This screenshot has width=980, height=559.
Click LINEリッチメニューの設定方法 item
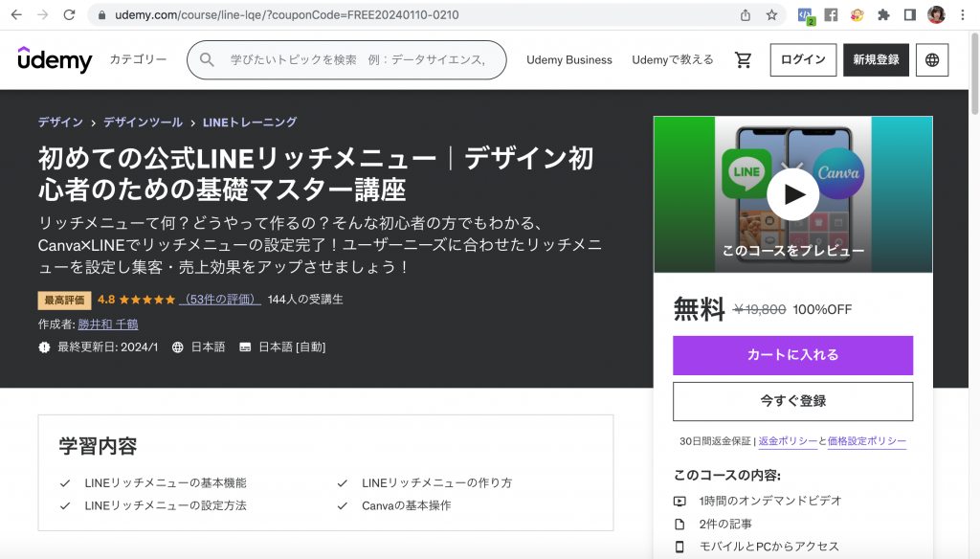(x=165, y=505)
